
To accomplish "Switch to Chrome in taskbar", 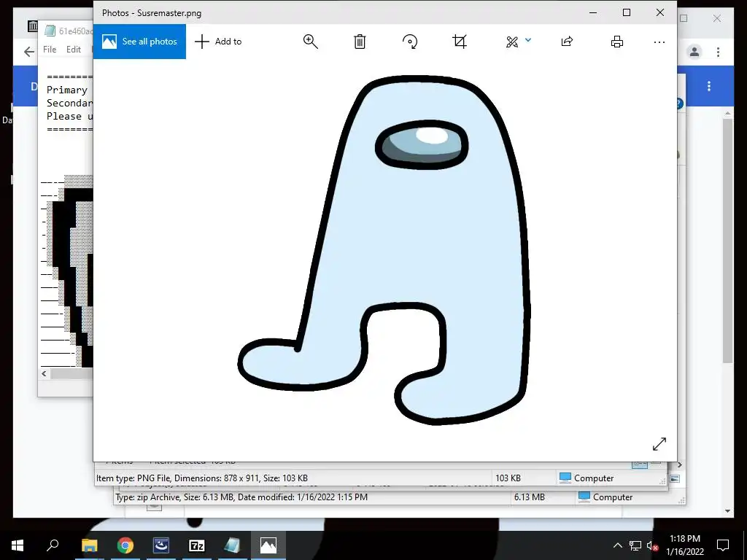I will tap(125, 545).
